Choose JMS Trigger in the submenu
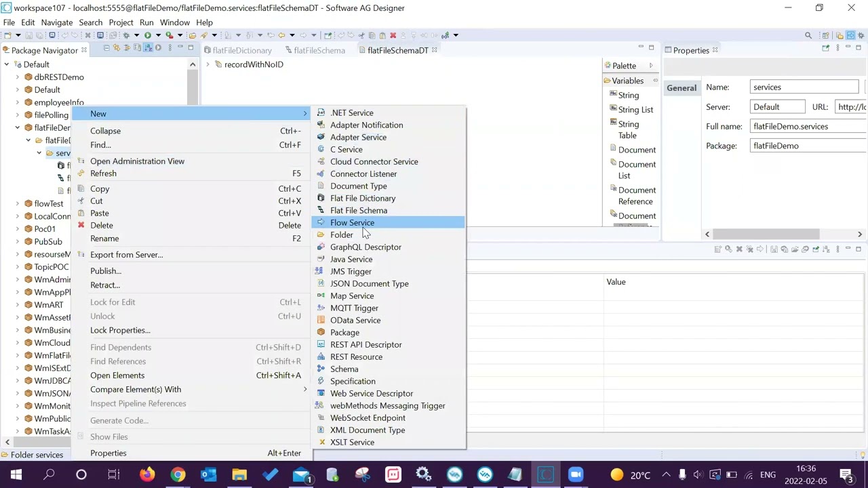The image size is (868, 488). click(x=389, y=271)
